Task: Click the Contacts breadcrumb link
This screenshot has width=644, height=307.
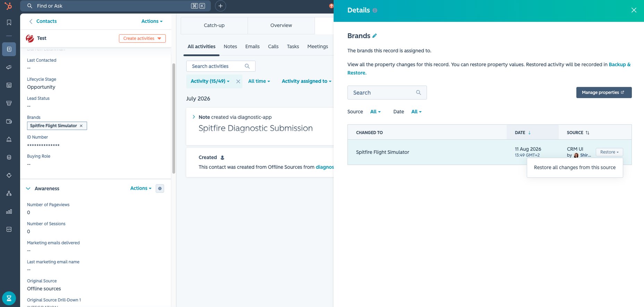Action: [46, 21]
